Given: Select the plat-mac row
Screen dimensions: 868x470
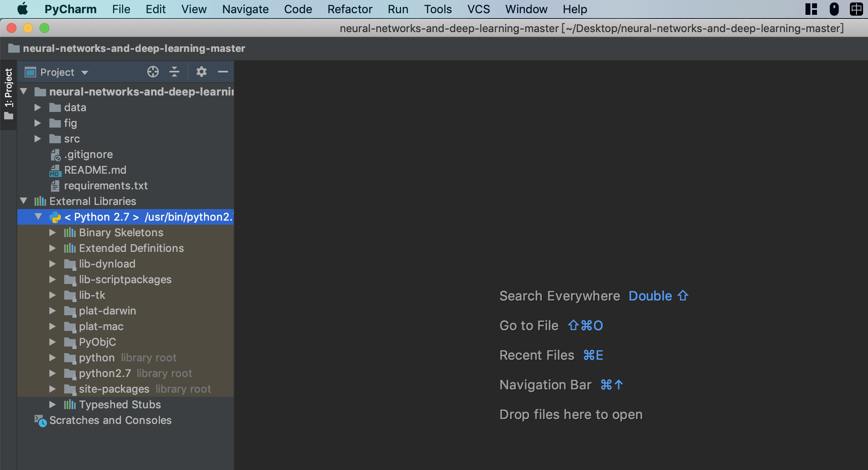Looking at the screenshot, I should [125, 327].
